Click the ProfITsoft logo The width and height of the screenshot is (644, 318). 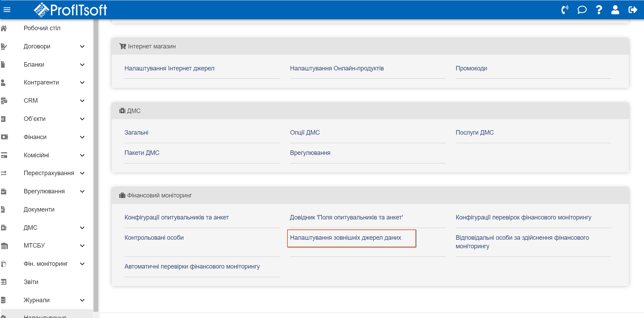pyautogui.click(x=70, y=10)
